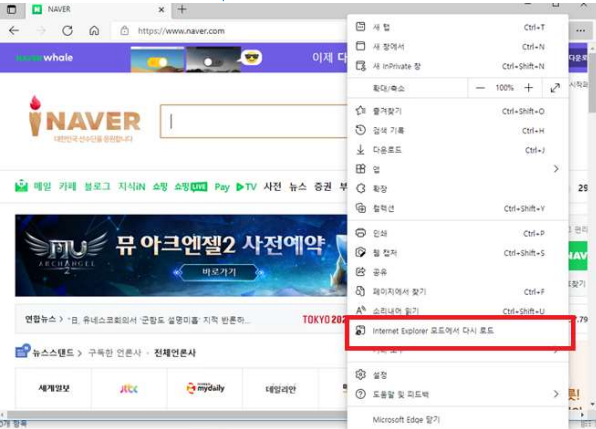Open History menu entry (Ctrl+H)
Image resolution: width=596 pixels, height=429 pixels.
click(x=458, y=130)
